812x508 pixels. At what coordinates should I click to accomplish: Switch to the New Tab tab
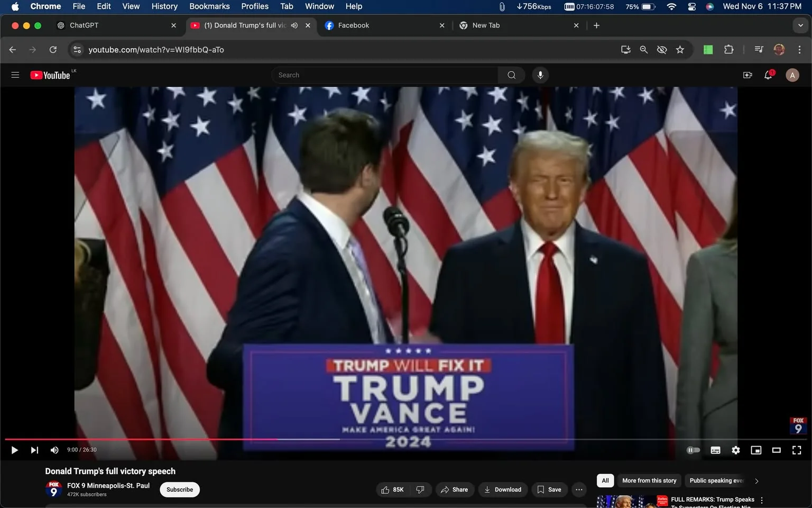519,25
